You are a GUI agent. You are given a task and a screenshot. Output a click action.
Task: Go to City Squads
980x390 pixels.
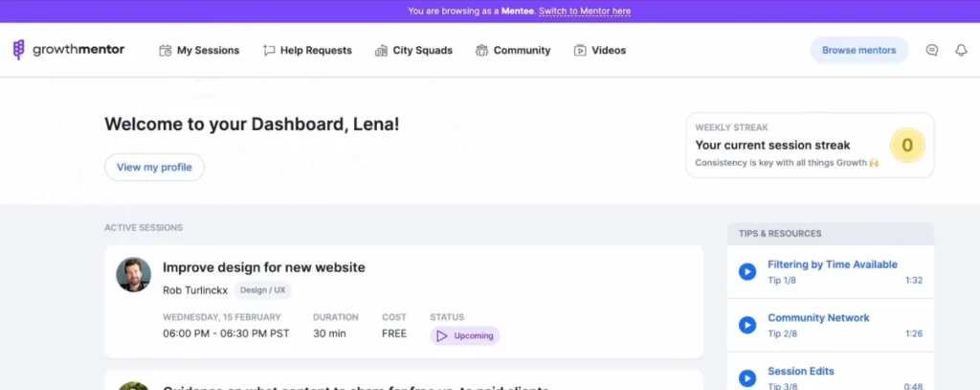413,51
